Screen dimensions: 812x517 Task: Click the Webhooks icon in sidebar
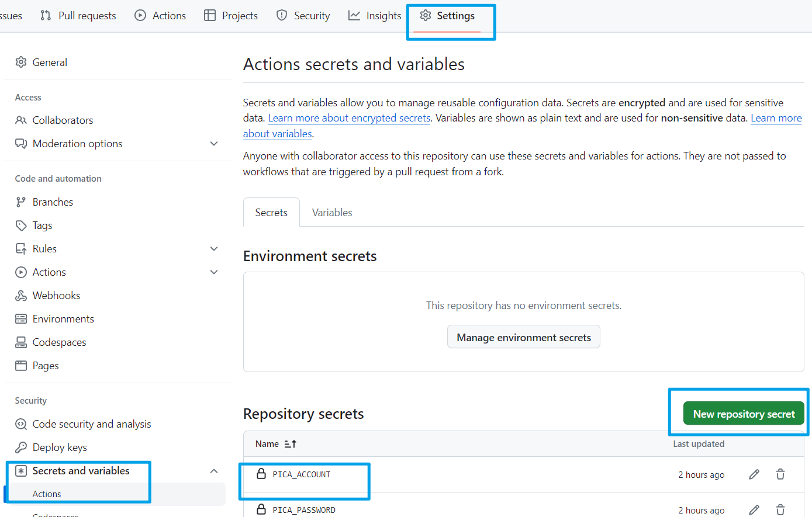(21, 296)
